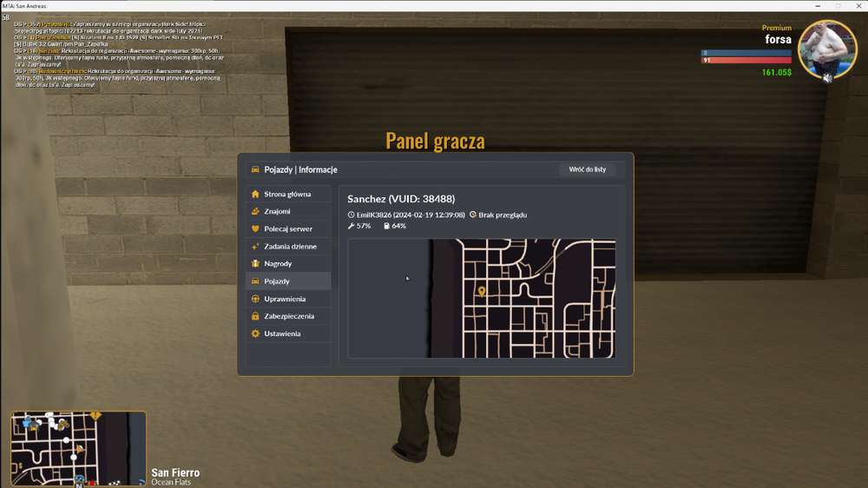Viewport: 868px width, 488px height.
Task: Click the clock icon beside EmilK3826
Action: [x=351, y=215]
